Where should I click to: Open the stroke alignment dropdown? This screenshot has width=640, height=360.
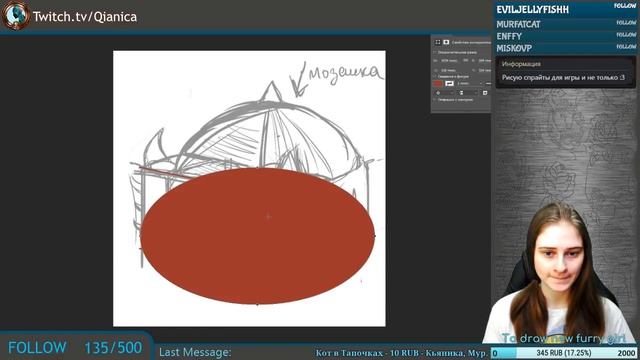(x=443, y=93)
